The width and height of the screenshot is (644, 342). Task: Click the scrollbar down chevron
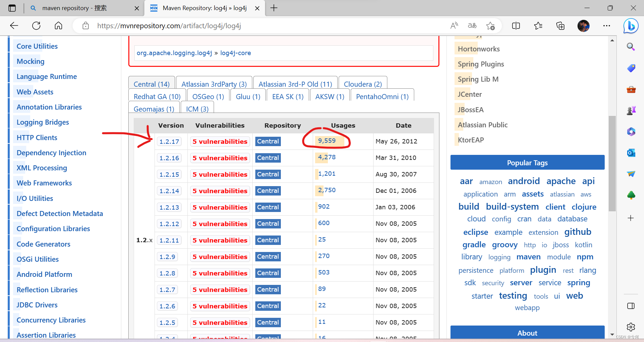tap(612, 334)
